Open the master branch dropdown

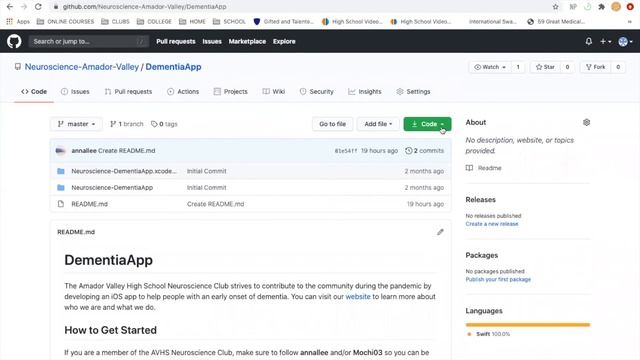tap(76, 124)
